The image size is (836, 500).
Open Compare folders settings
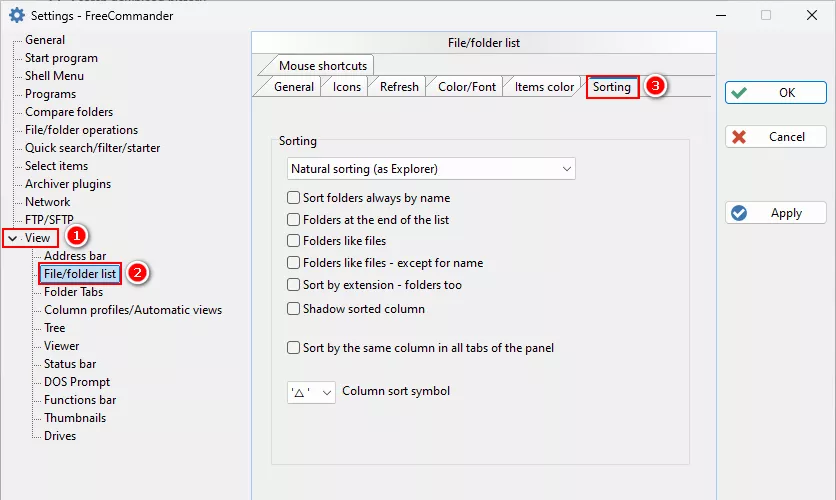pos(69,112)
